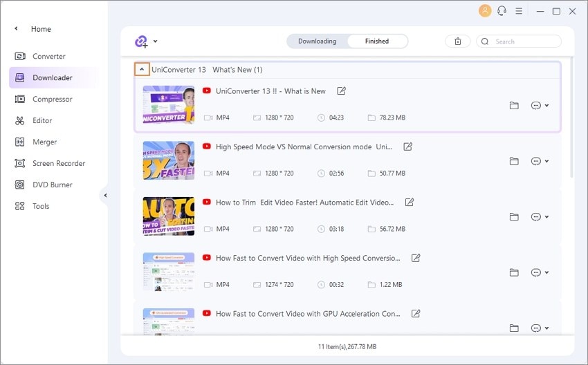Open more options for the 1.22 MB video
This screenshot has width=588, height=365.
(540, 272)
